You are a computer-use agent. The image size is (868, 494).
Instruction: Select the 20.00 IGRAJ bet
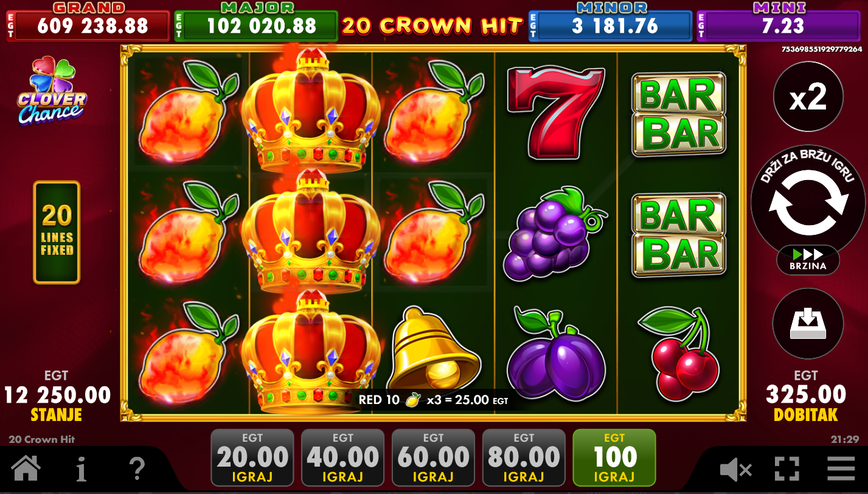(252, 457)
